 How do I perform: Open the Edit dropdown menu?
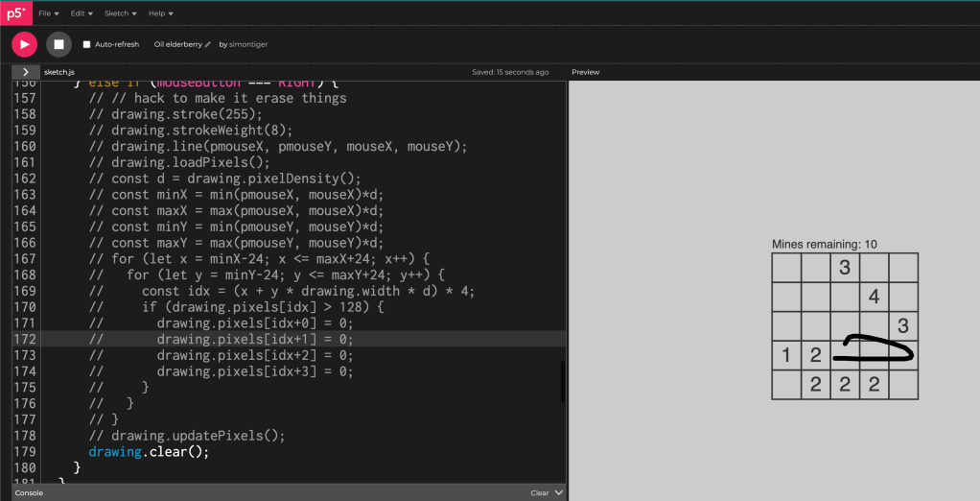82,13
